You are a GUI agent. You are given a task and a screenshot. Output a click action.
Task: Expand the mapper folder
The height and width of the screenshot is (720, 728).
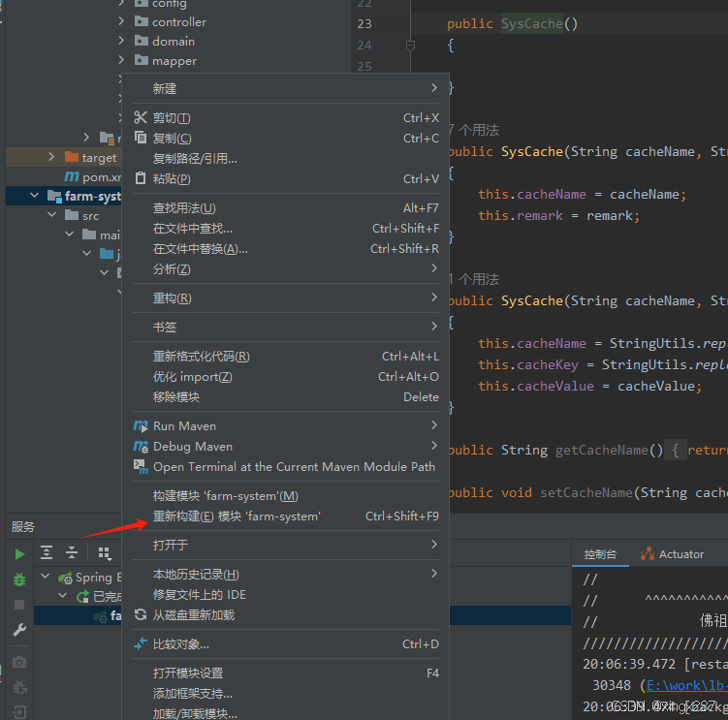(121, 60)
